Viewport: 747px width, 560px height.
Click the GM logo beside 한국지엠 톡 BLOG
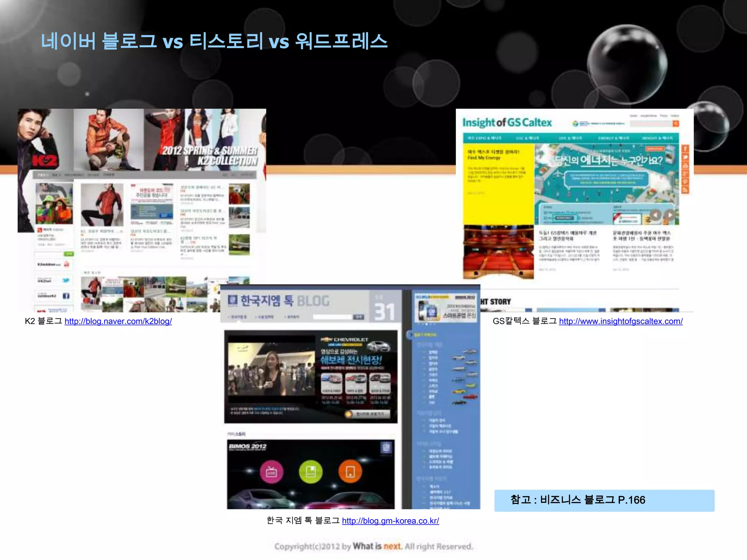click(232, 300)
